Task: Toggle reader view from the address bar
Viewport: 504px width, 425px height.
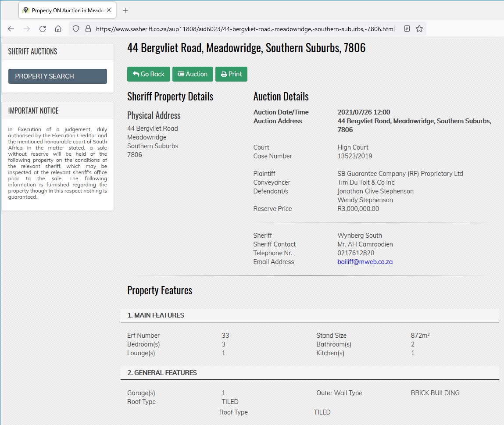Action: click(x=406, y=29)
